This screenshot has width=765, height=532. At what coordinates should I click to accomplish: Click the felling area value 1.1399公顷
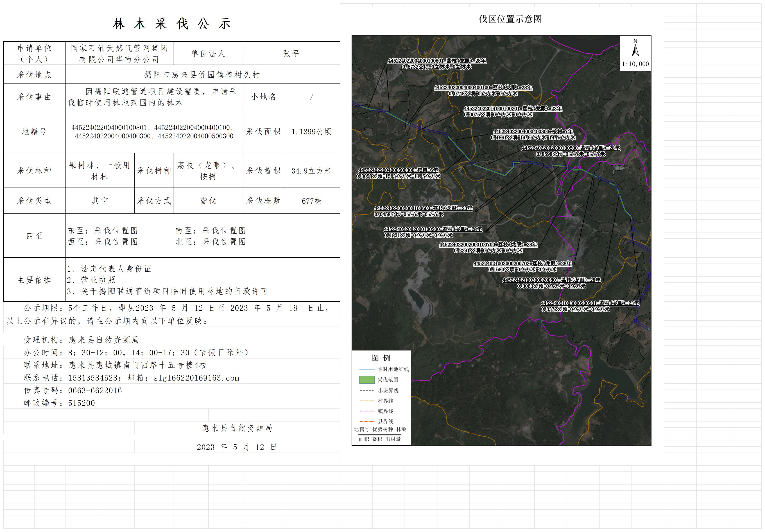point(312,132)
